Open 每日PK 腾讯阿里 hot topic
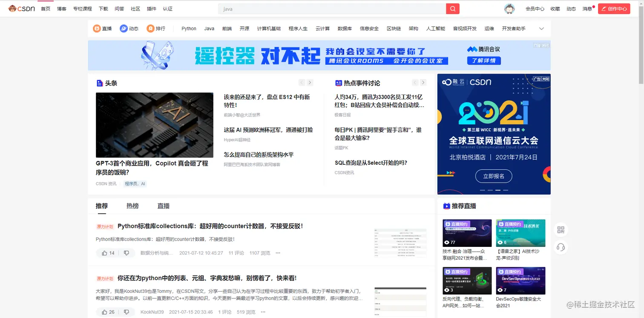This screenshot has width=644, height=318. pyautogui.click(x=378, y=134)
